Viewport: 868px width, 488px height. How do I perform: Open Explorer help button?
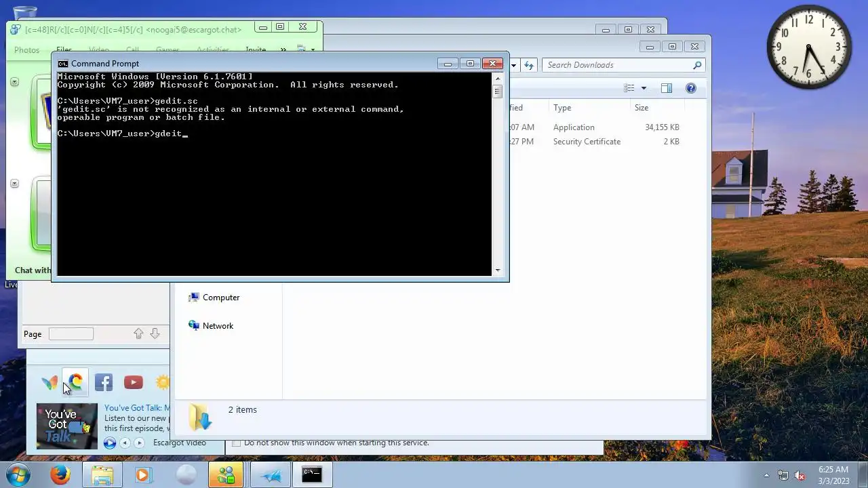coord(690,88)
